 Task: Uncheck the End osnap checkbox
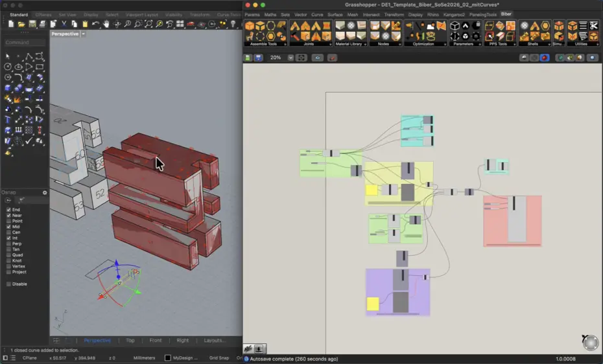point(8,210)
